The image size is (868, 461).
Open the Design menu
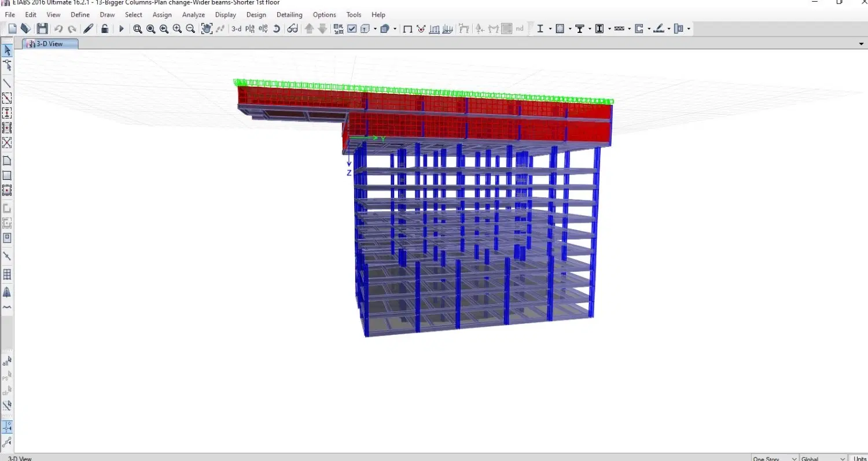click(256, 14)
